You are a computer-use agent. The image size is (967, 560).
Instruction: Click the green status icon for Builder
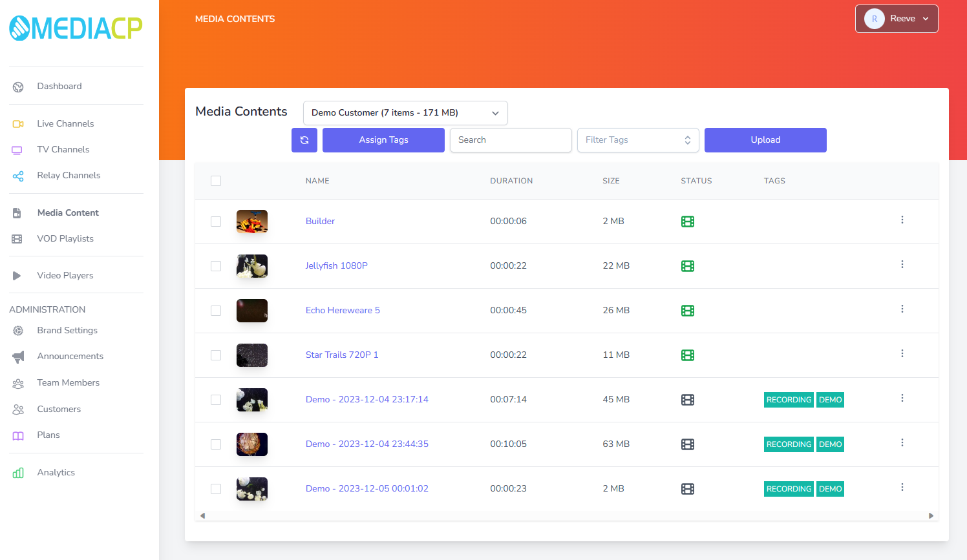687,221
